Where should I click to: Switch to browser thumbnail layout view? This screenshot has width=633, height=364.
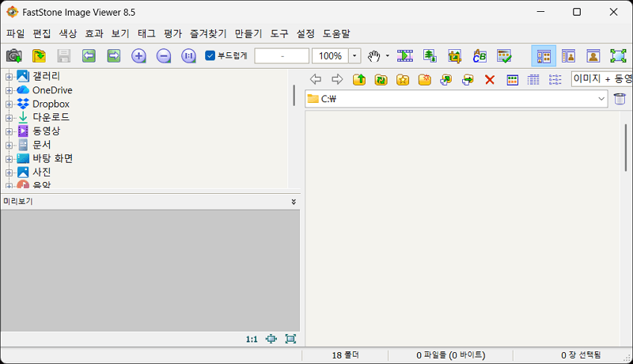coord(544,55)
